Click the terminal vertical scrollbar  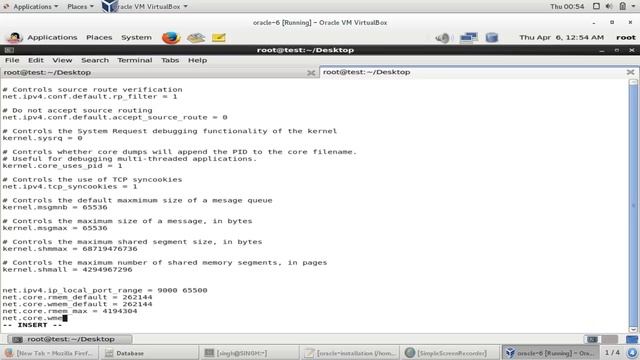click(633, 206)
